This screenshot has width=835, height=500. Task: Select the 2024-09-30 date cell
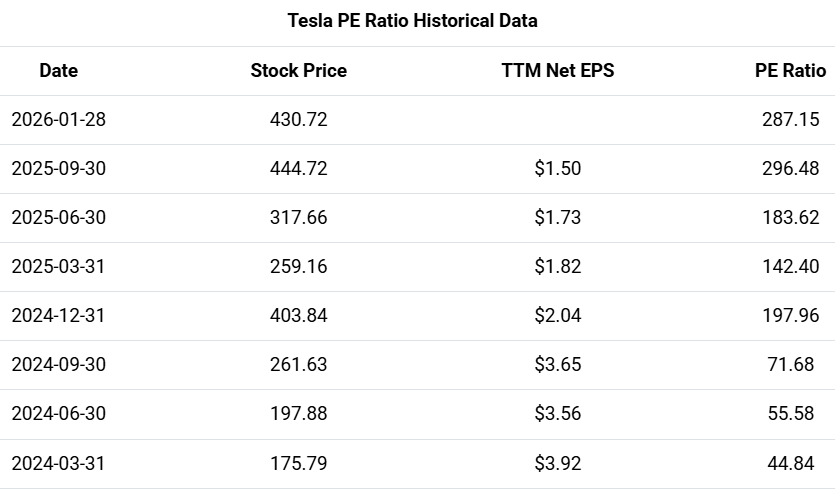(x=58, y=365)
